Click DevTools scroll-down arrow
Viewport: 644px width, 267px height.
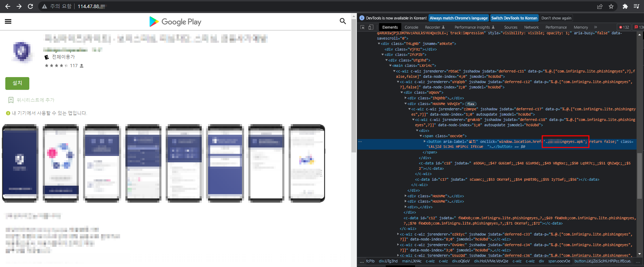tap(639, 254)
